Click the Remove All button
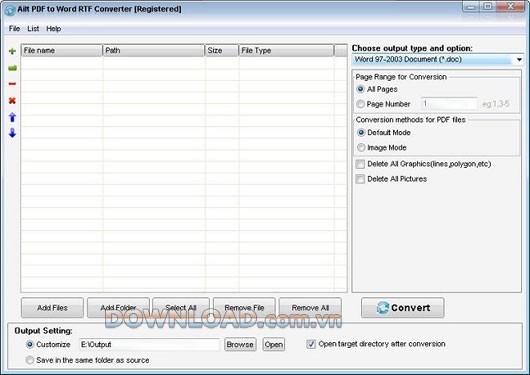Image resolution: width=530 pixels, height=375 pixels. tap(310, 308)
